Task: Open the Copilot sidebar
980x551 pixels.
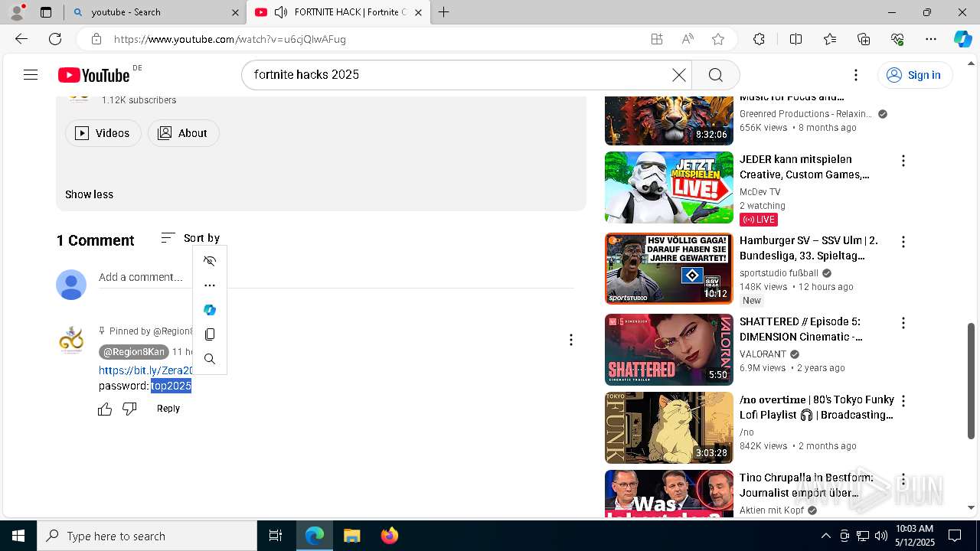Action: coord(962,39)
